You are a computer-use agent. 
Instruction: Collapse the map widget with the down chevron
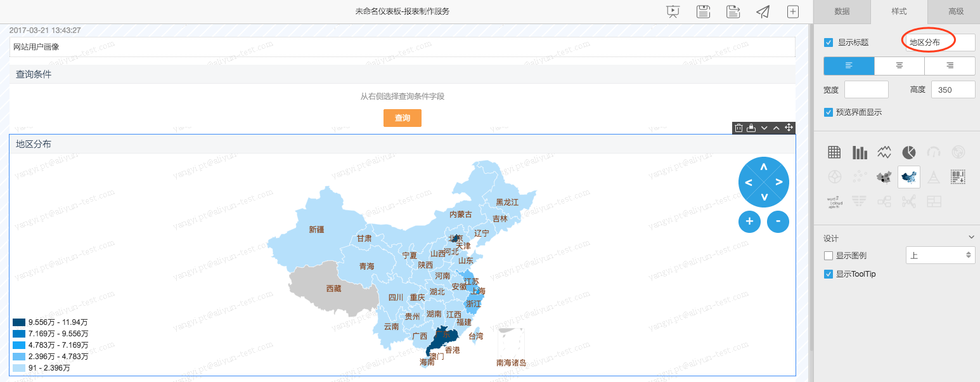[764, 128]
